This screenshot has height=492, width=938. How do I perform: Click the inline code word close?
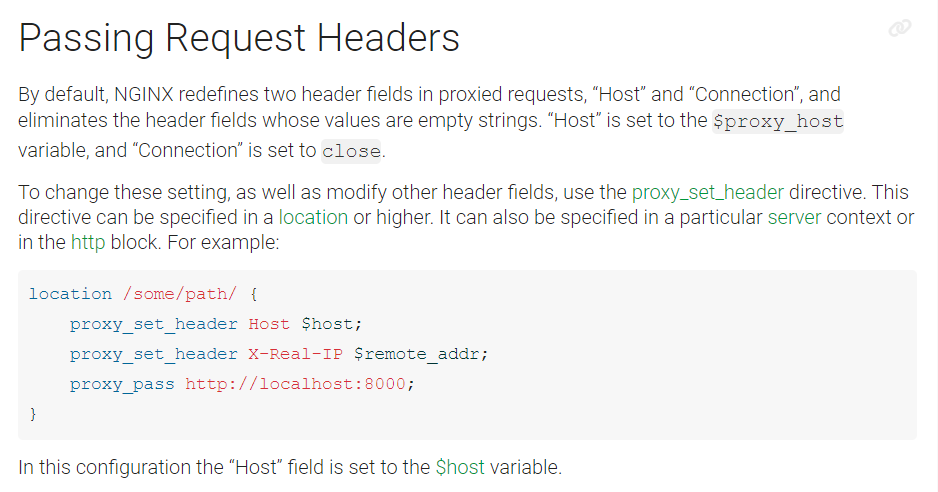coord(351,151)
